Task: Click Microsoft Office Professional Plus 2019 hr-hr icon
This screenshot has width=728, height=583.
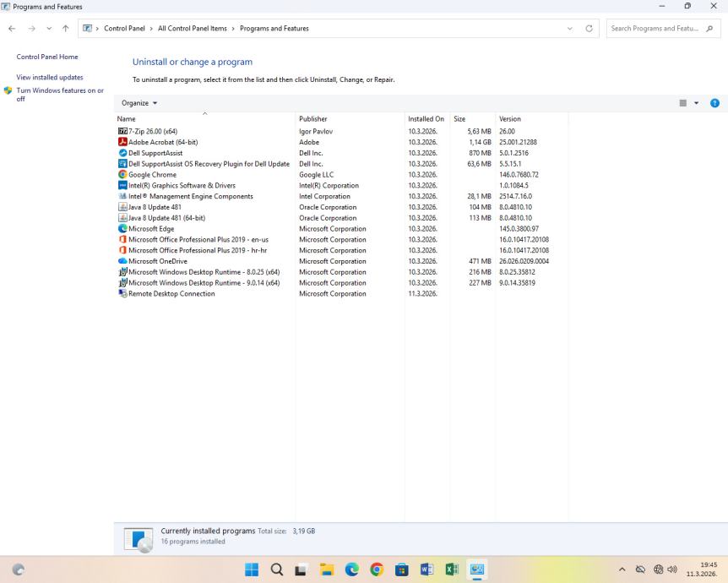Action: coord(122,250)
